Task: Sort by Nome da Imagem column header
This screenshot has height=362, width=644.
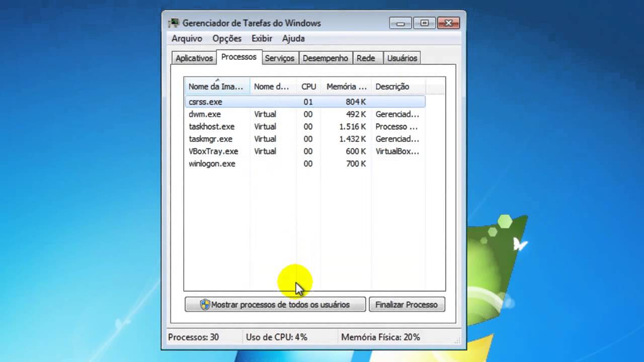Action: coord(217,86)
